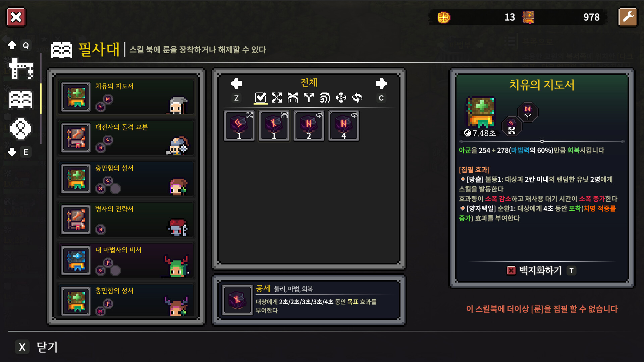Pick the first rune with count 1
Image resolution: width=644 pixels, height=362 pixels.
point(239,126)
